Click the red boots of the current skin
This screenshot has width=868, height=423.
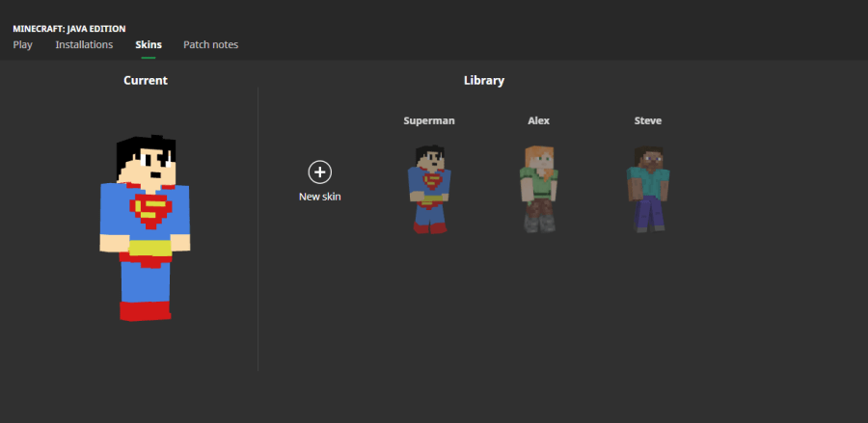coord(145,309)
